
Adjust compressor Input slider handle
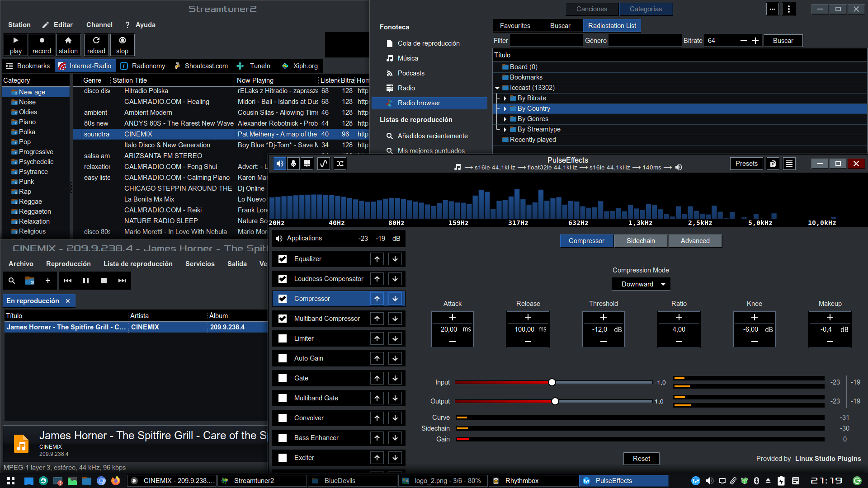pos(552,382)
